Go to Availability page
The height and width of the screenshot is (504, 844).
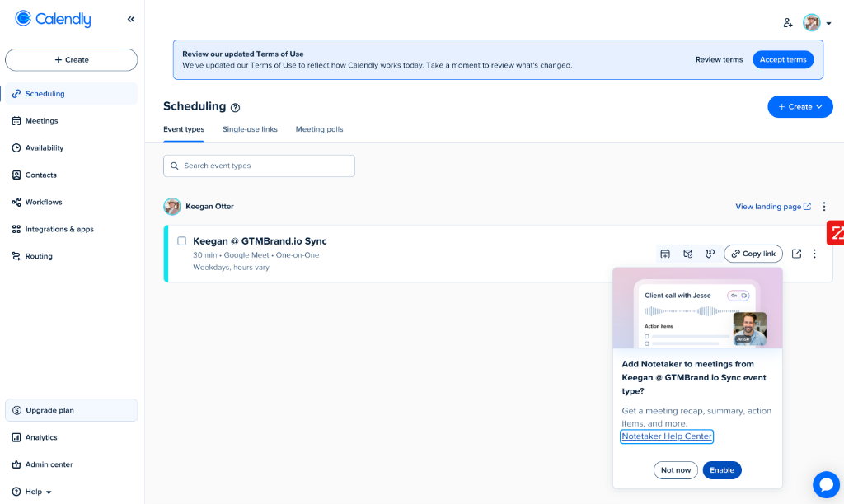coord(71,148)
